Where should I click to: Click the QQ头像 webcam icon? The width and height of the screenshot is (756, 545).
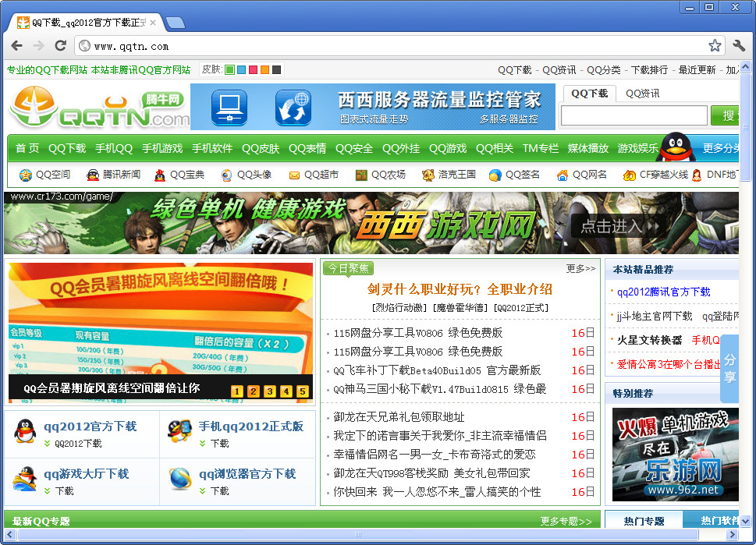(x=226, y=175)
